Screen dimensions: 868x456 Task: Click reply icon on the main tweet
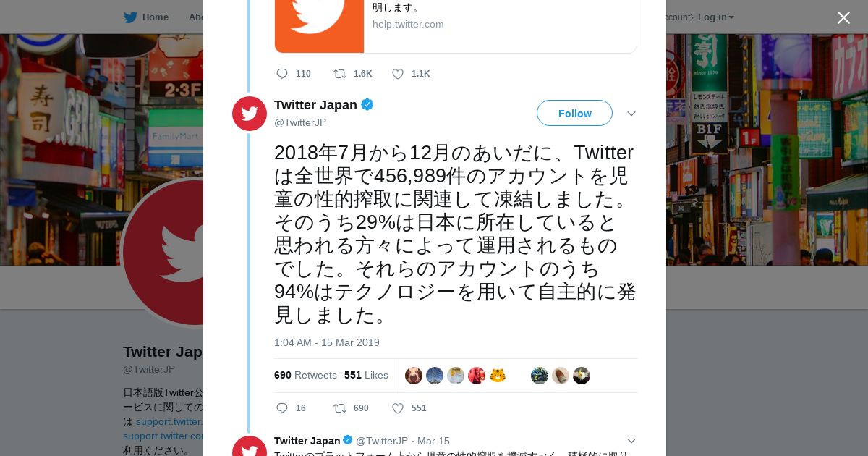tap(282, 408)
